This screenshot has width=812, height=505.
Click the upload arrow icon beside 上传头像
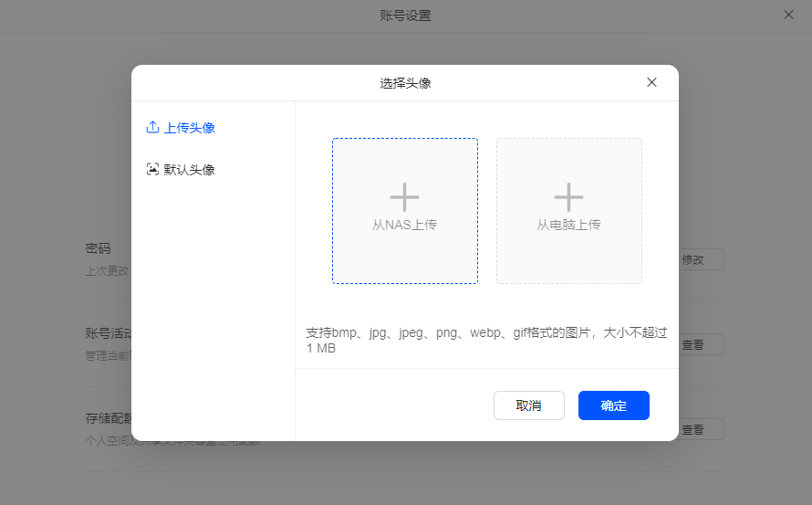pos(152,127)
